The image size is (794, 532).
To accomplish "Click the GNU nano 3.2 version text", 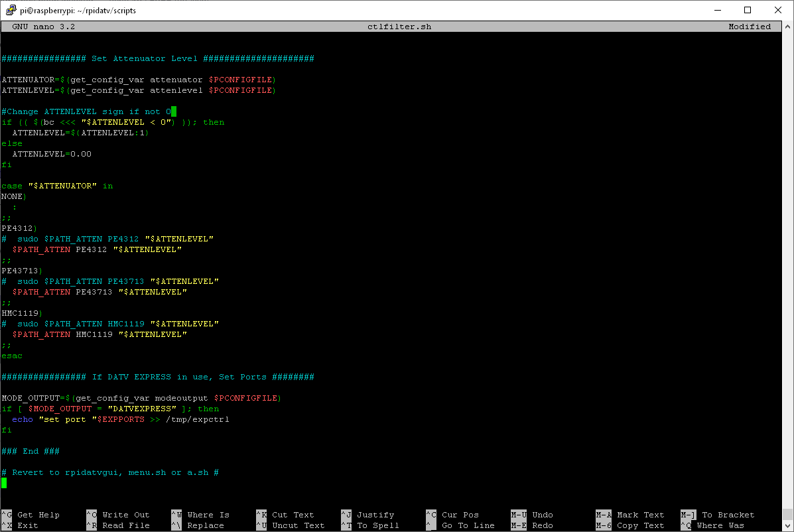I will [x=44, y=27].
